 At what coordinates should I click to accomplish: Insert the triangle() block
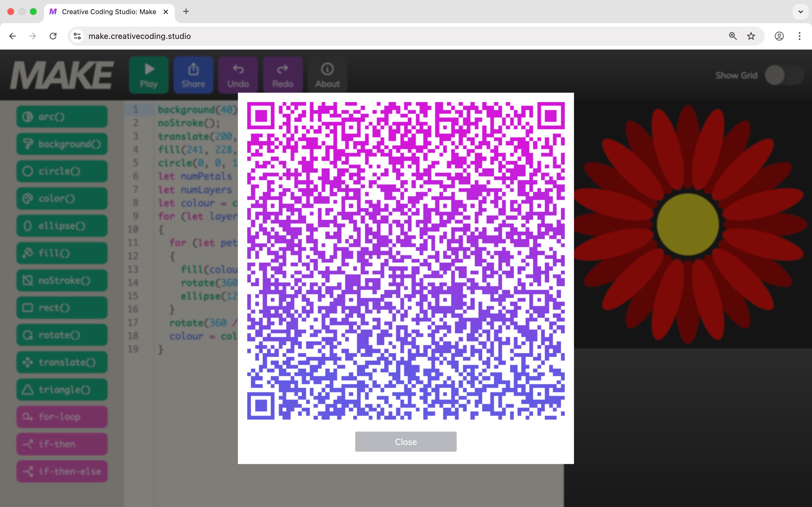(x=62, y=390)
